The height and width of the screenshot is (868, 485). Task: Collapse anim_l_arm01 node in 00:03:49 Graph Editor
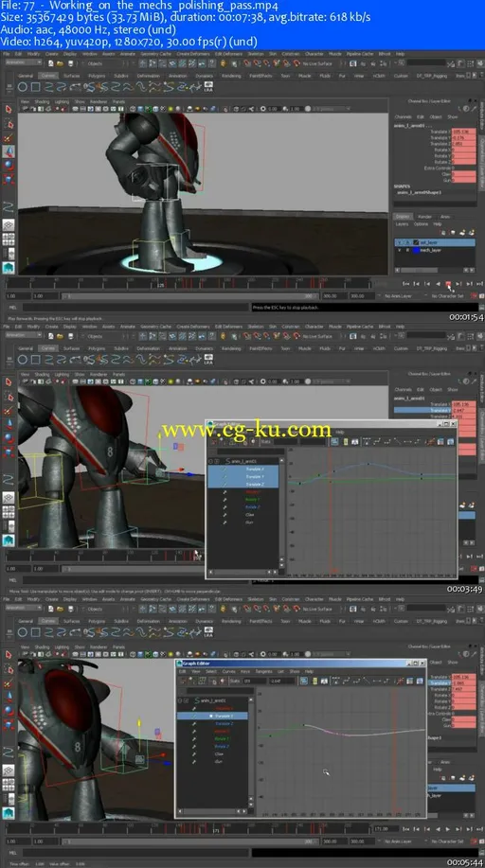210,461
